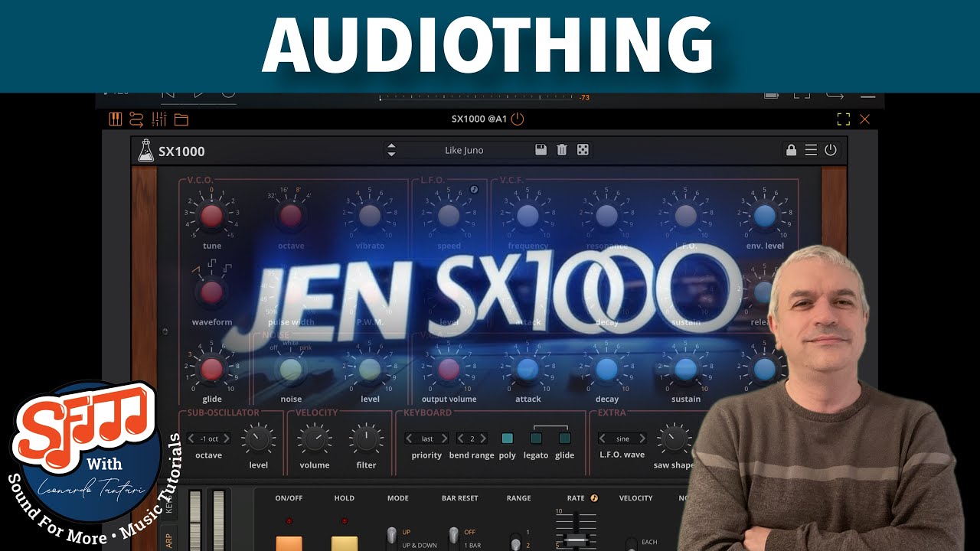This screenshot has height=551, width=980.
Task: Click the env. level knob
Action: [764, 217]
